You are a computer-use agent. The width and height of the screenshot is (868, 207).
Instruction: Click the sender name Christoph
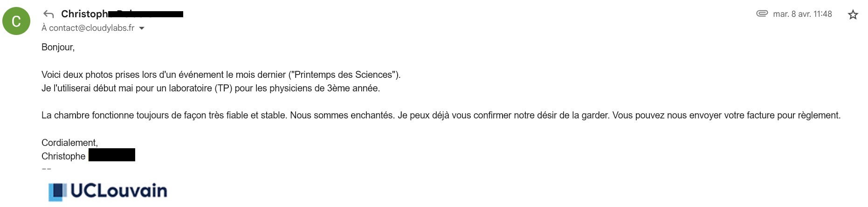pos(84,14)
